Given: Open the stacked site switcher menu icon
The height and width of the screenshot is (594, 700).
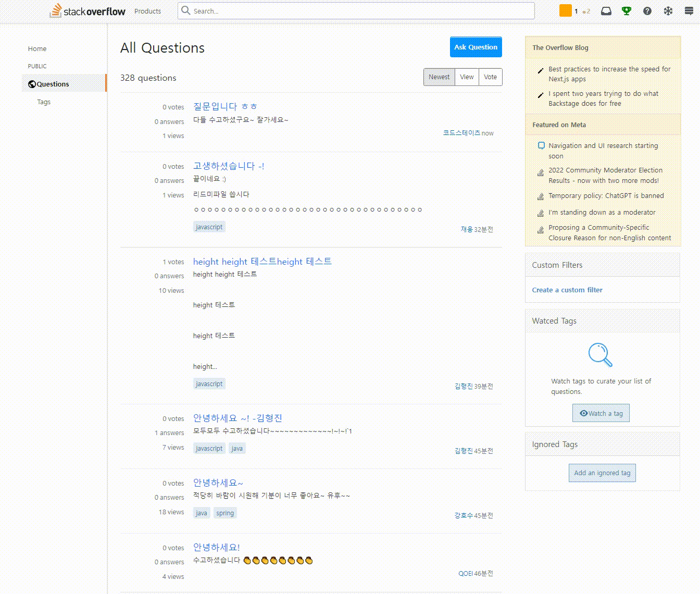Looking at the screenshot, I should coord(689,11).
